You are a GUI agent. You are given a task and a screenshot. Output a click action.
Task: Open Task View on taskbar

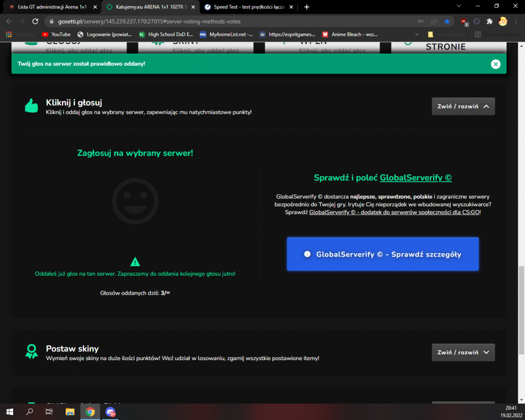(x=49, y=412)
